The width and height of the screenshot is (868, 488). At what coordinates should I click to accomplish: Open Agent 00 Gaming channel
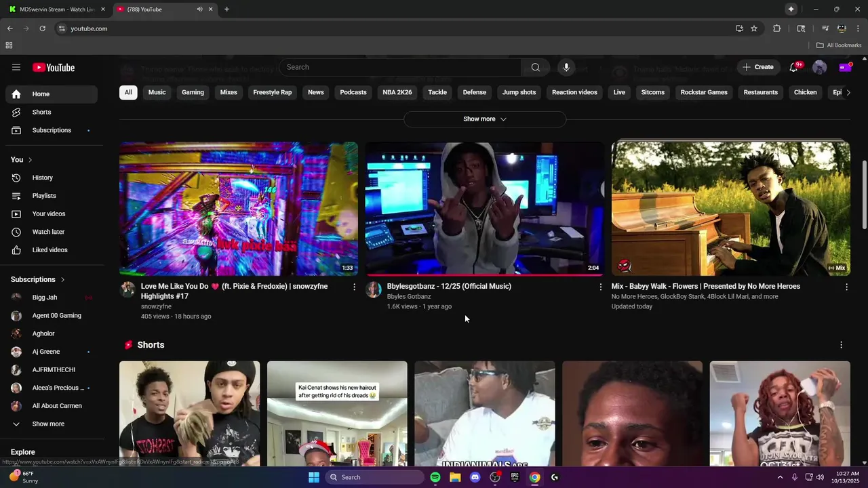(52, 315)
